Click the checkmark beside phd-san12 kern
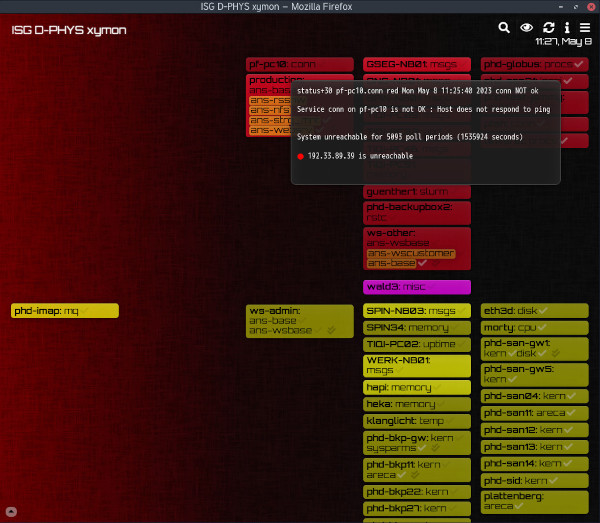This screenshot has width=600, height=523. point(568,430)
